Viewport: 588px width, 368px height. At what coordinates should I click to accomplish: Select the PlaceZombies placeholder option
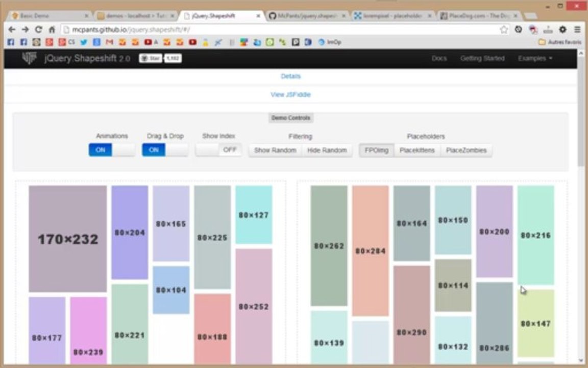(x=466, y=150)
